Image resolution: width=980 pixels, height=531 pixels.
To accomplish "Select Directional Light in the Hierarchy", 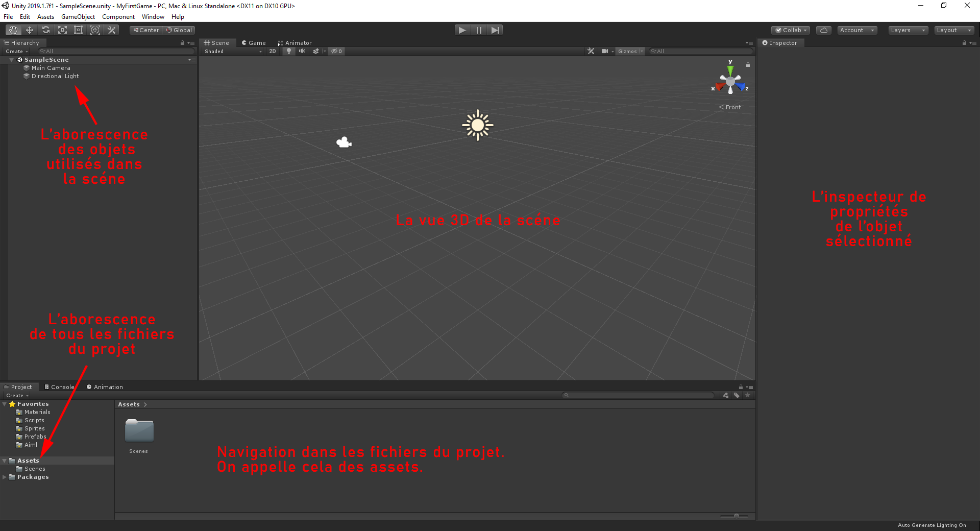I will tap(55, 76).
